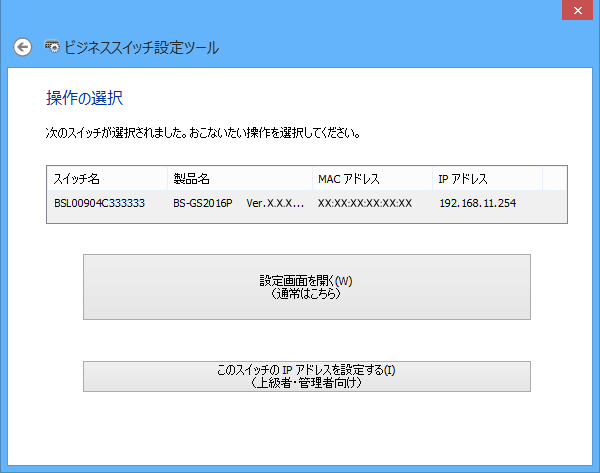Click the business switch tool app icon
The height and width of the screenshot is (473, 600).
pos(52,47)
